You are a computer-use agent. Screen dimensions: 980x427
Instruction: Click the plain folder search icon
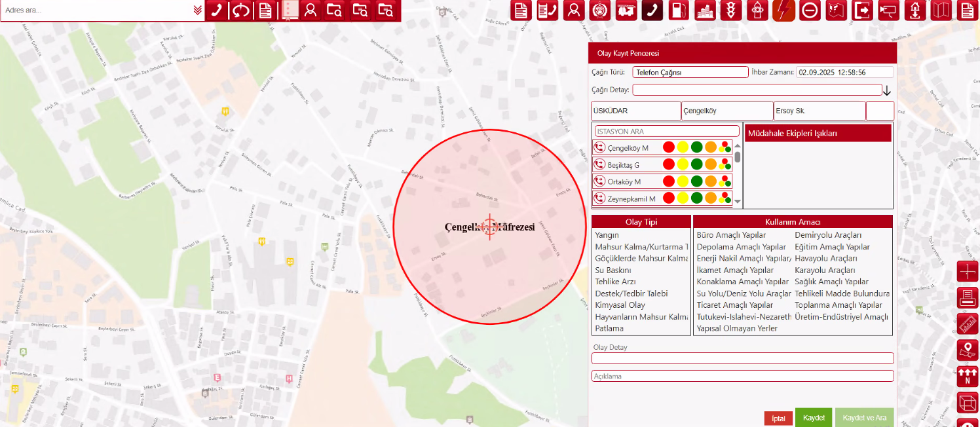[x=334, y=10]
